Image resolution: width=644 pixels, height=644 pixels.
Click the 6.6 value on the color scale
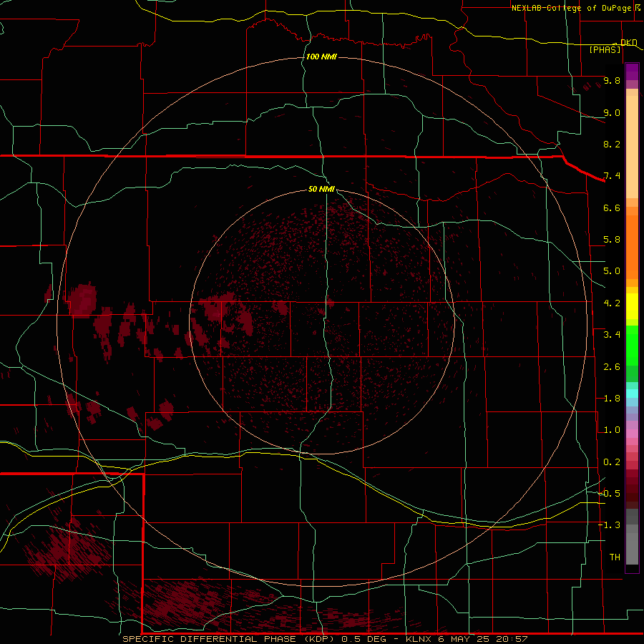click(x=612, y=208)
